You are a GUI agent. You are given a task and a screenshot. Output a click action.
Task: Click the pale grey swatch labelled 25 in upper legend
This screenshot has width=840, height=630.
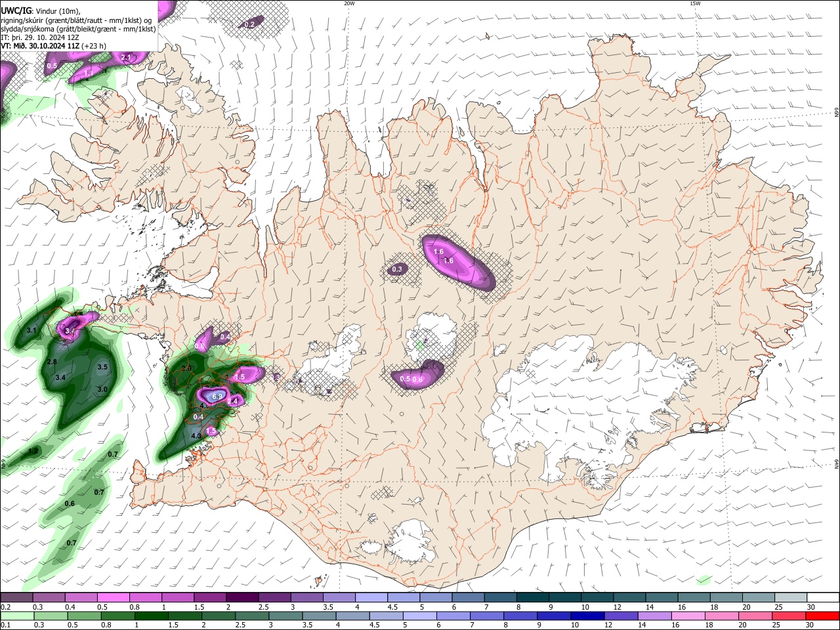[790, 598]
